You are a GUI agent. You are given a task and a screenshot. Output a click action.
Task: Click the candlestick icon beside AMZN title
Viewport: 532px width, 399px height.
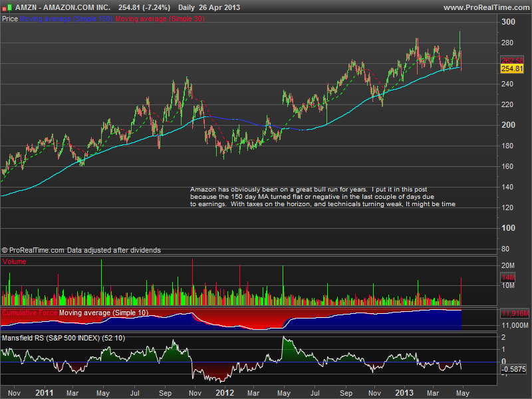click(x=7, y=7)
